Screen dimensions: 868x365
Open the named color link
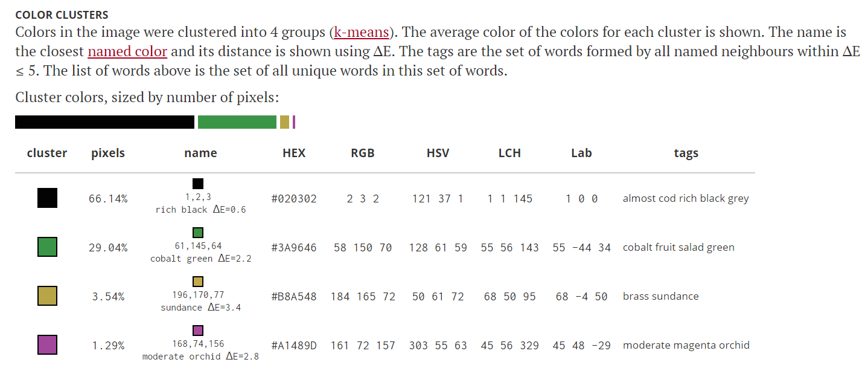pos(127,51)
